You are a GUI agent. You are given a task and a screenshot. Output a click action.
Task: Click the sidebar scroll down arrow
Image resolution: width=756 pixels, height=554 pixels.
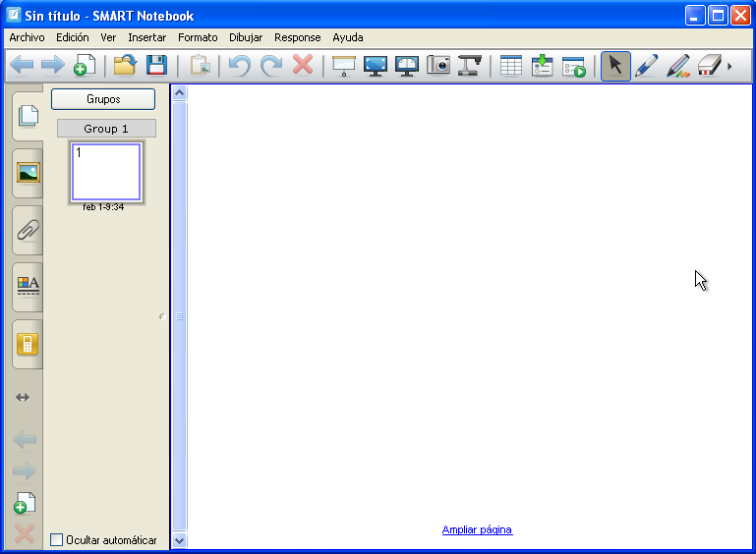click(179, 539)
